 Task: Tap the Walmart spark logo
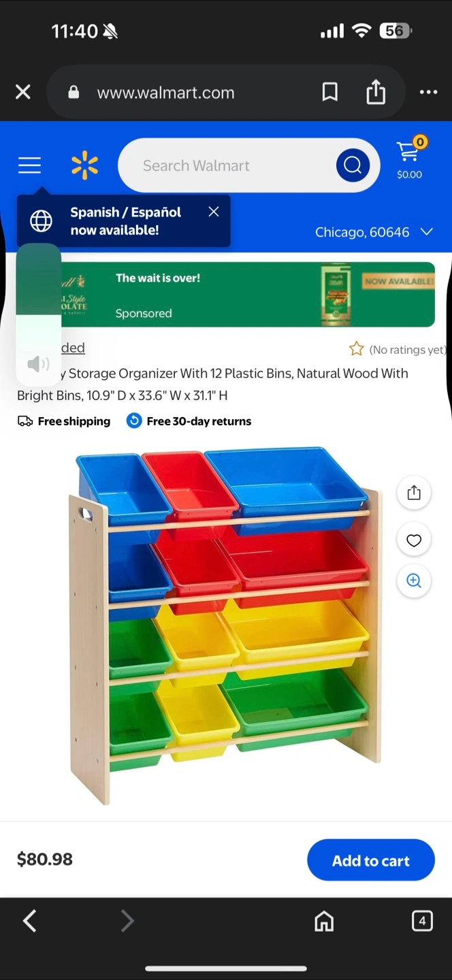click(84, 165)
